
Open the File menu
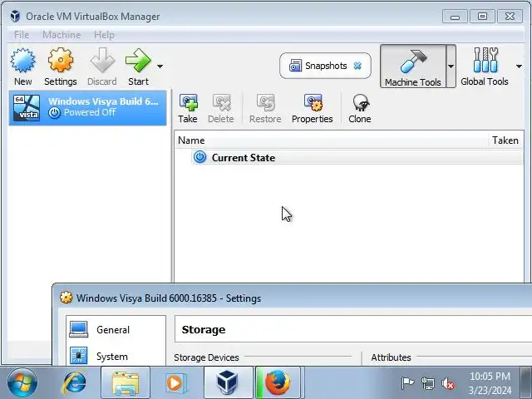click(x=22, y=35)
